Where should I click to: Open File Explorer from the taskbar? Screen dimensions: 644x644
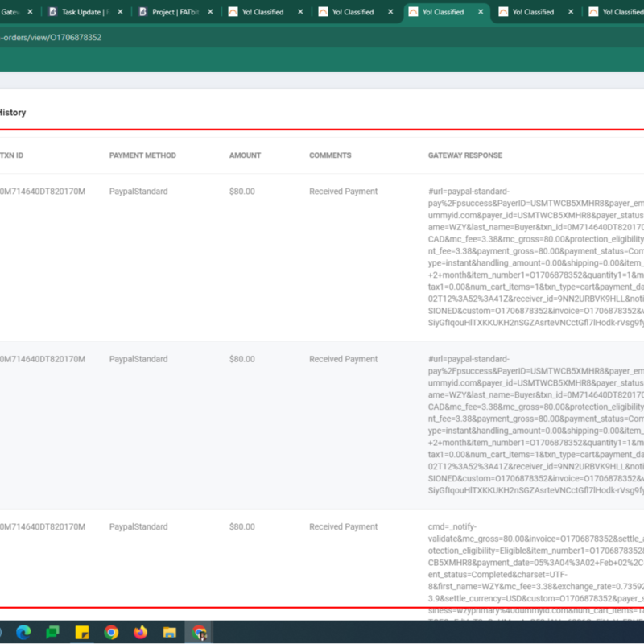170,632
